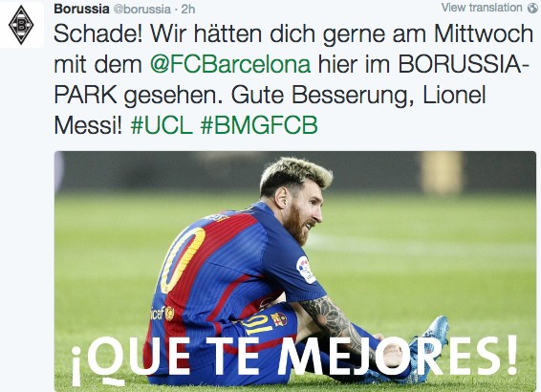Click the globe icon beside View translation
Viewport: 541px width, 392px height.
coord(533,8)
